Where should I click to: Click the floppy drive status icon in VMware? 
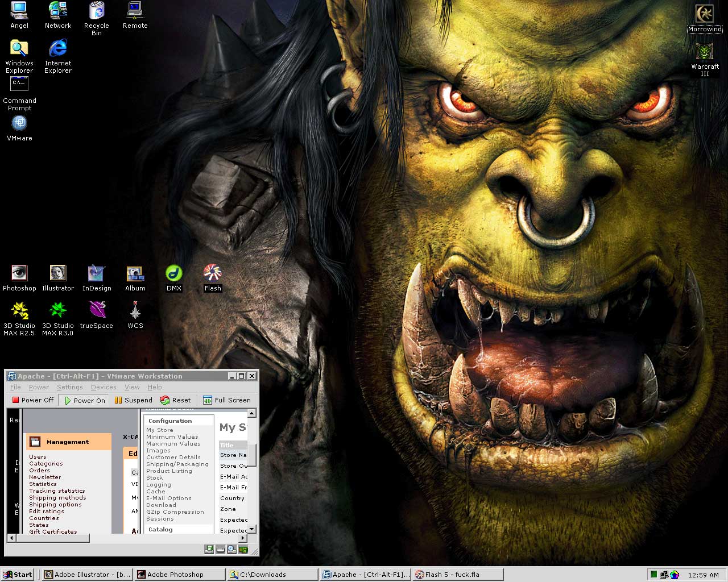[209, 549]
